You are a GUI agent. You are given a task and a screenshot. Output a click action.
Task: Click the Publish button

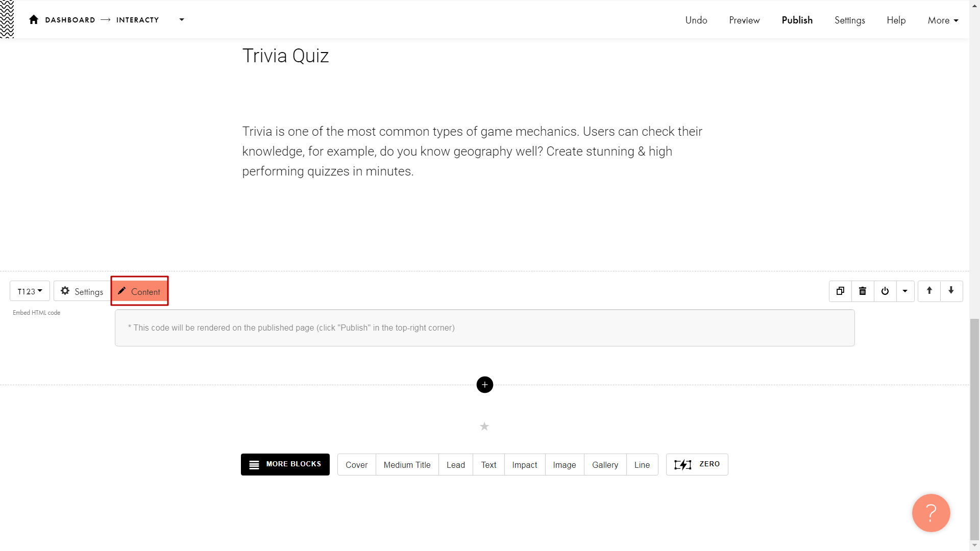click(797, 20)
